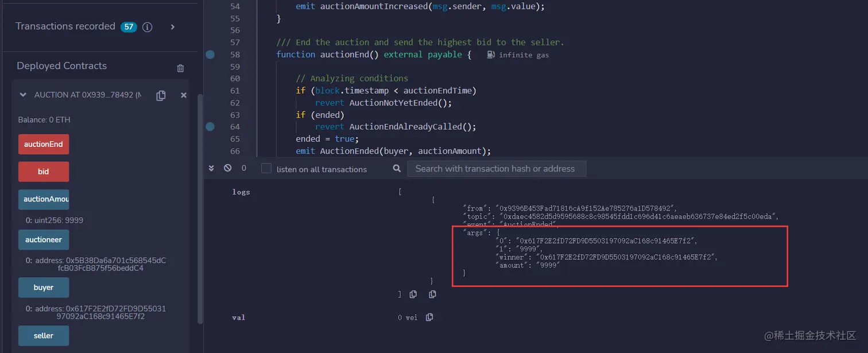Delete deployed contracts with the trash icon
The image size is (868, 353).
180,68
